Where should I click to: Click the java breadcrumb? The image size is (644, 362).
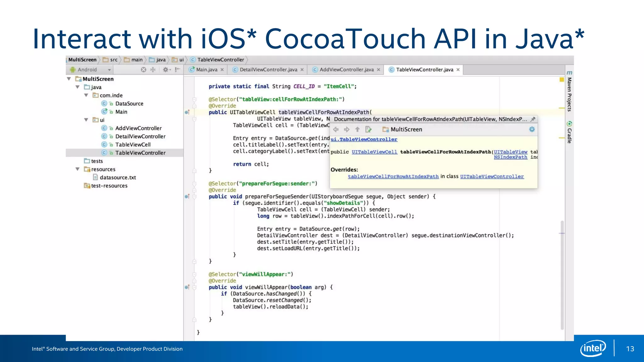[157, 60]
